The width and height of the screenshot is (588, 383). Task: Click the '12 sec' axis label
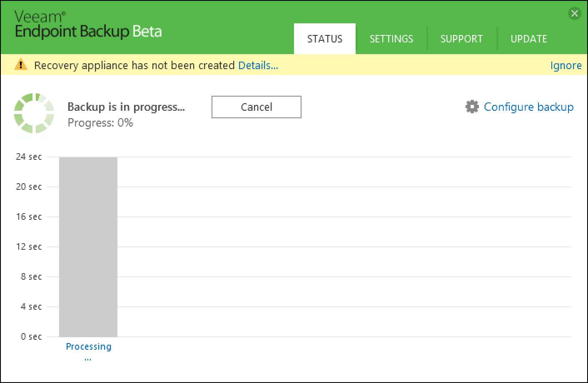pyautogui.click(x=29, y=247)
